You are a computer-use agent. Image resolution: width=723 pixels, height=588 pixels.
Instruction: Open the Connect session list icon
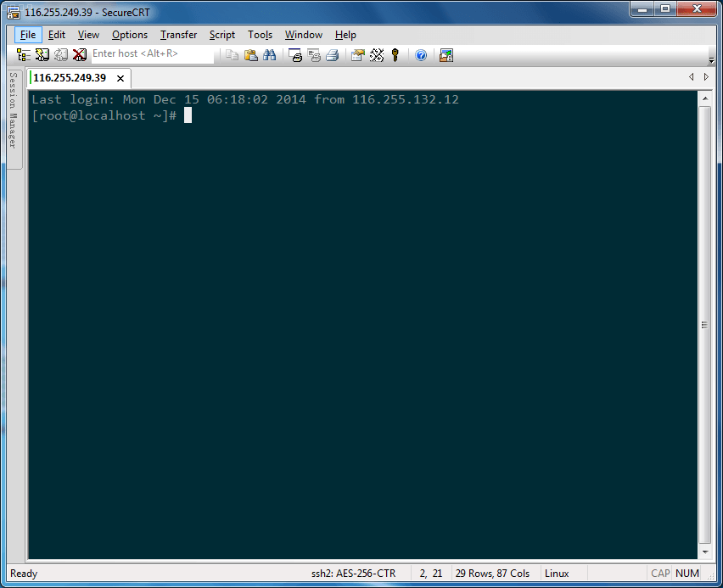[x=24, y=54]
